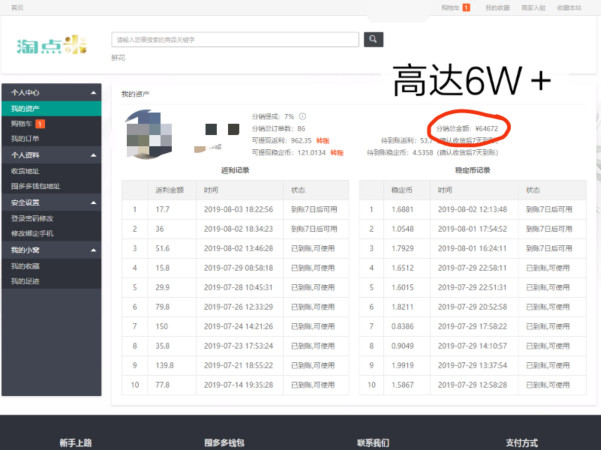Click the 购物车 link in top bar

click(450, 7)
